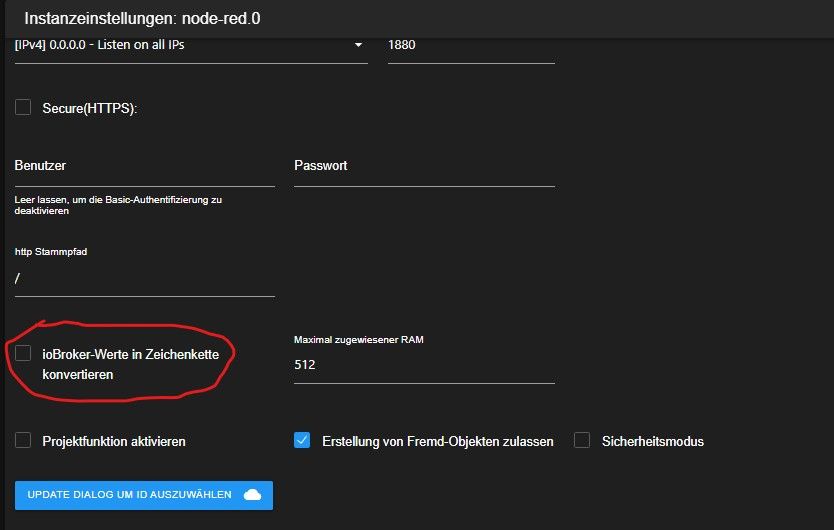Focus the Benutzer input field
The width and height of the screenshot is (834, 530).
[145, 171]
